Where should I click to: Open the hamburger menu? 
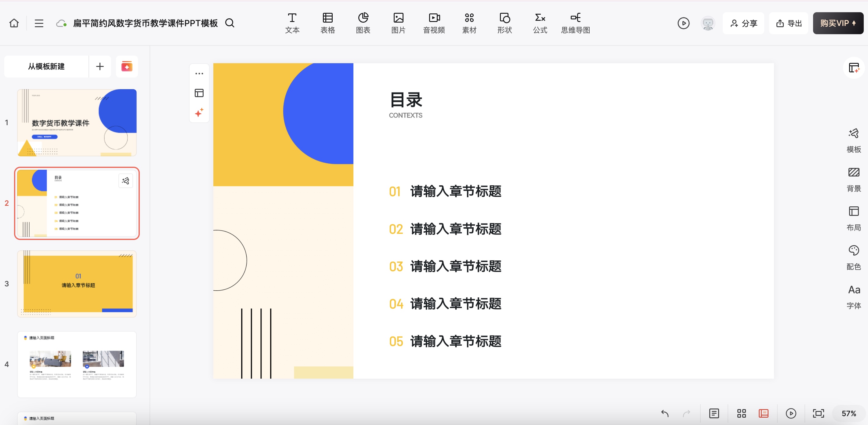pos(39,23)
